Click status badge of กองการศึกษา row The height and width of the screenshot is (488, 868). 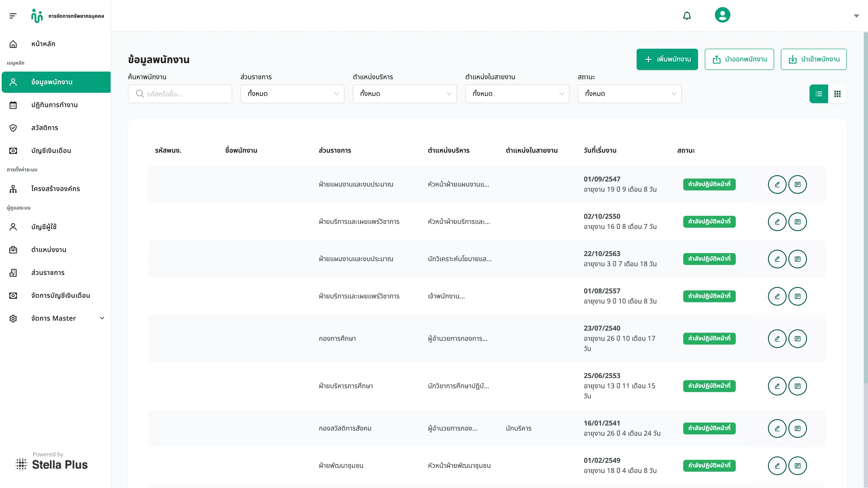pos(709,338)
